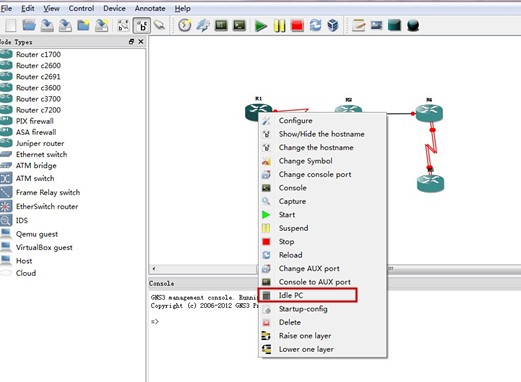521x382 pixels.
Task: Click the Draw rectangle toolbar icon
Action: 395,25
